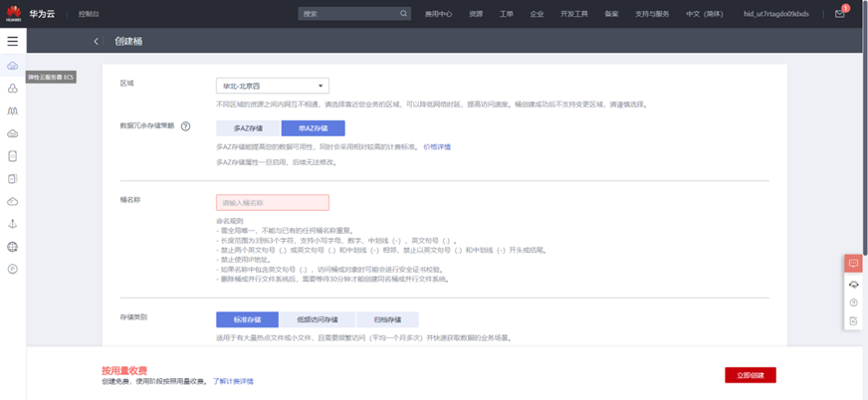Open the hamburger service list menu
The height and width of the screenshot is (400, 868).
tap(12, 41)
